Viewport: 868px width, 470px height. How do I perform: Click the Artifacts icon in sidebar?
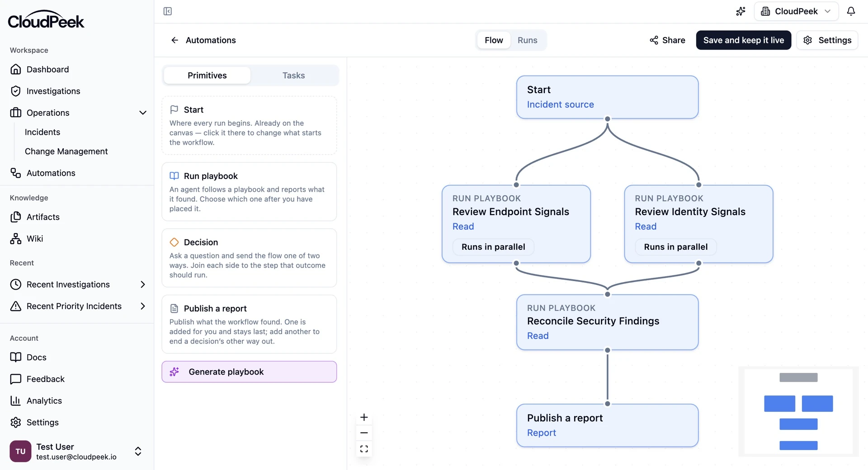point(16,217)
